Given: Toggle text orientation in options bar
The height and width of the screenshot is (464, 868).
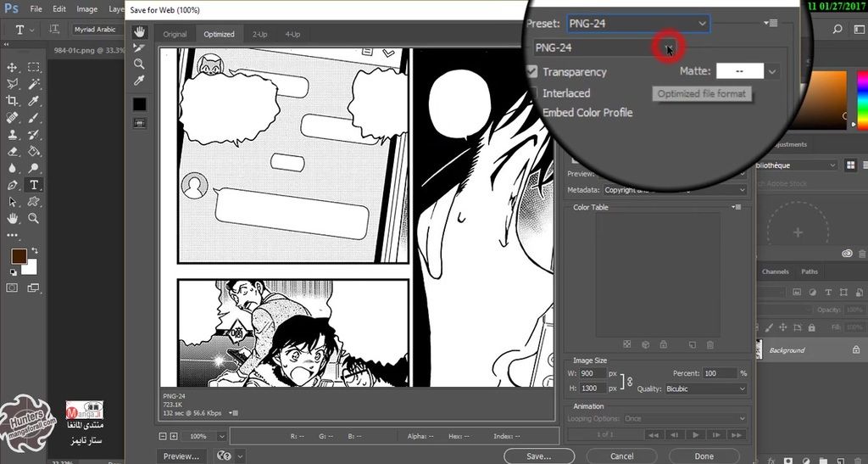Looking at the screenshot, I should pyautogui.click(x=54, y=30).
